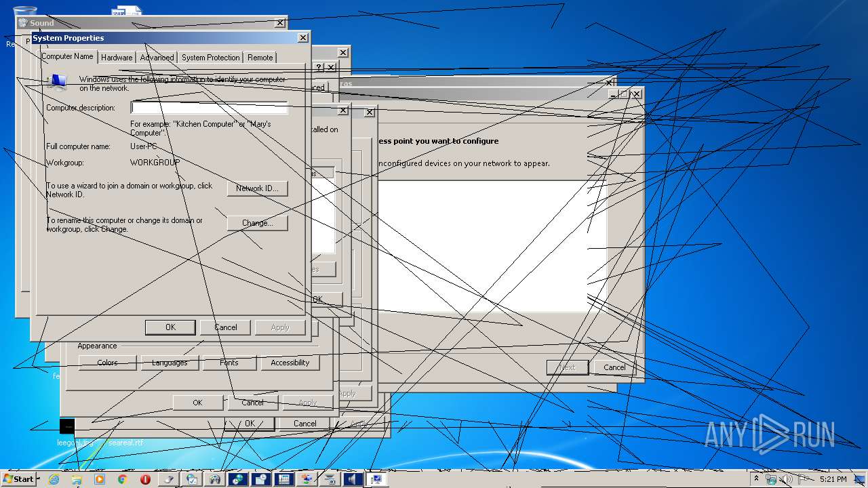Launch Windows Media Player from taskbar
The image size is (868, 488).
click(x=100, y=479)
